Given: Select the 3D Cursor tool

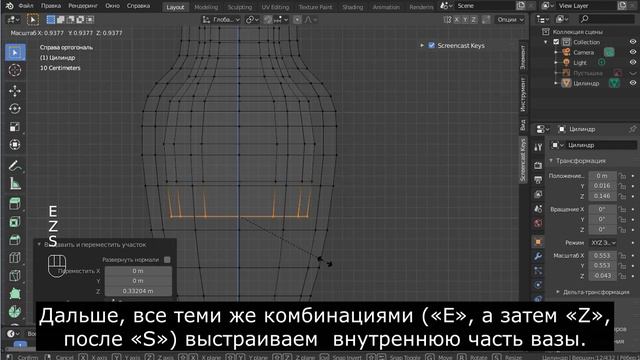Looking at the screenshot, I should [x=15, y=70].
